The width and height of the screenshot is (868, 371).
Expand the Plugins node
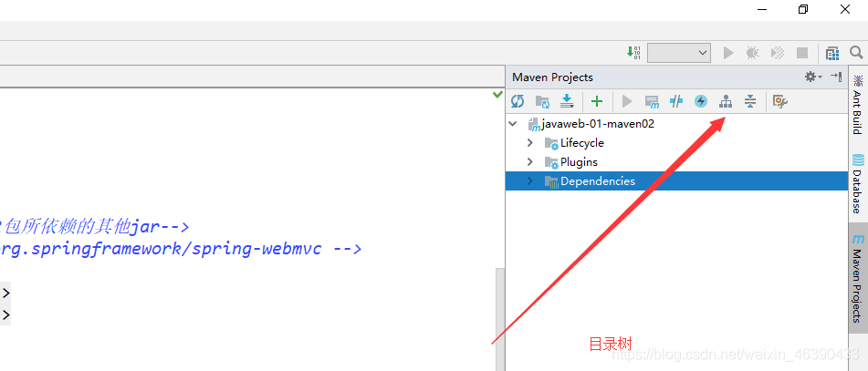coord(529,162)
